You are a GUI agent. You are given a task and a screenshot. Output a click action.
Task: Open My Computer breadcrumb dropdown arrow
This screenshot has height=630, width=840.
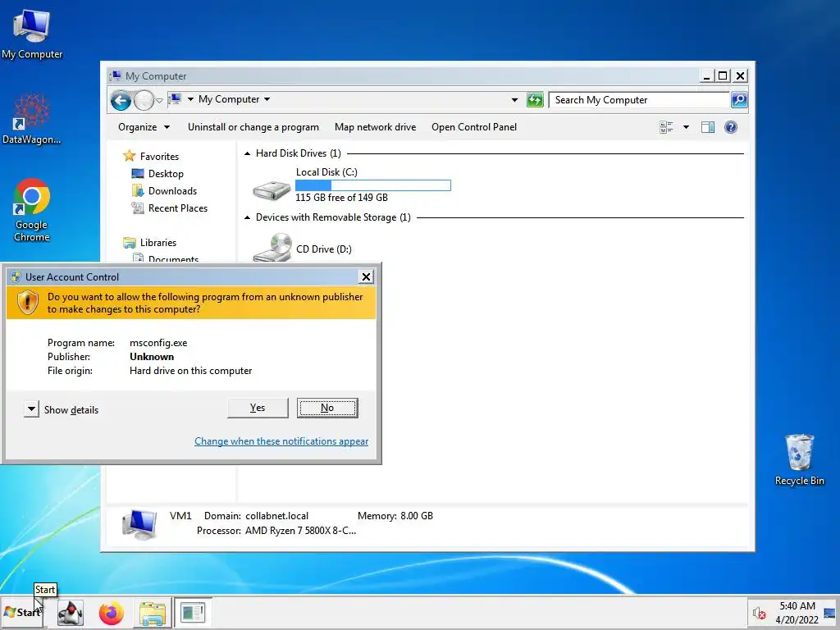click(x=267, y=99)
